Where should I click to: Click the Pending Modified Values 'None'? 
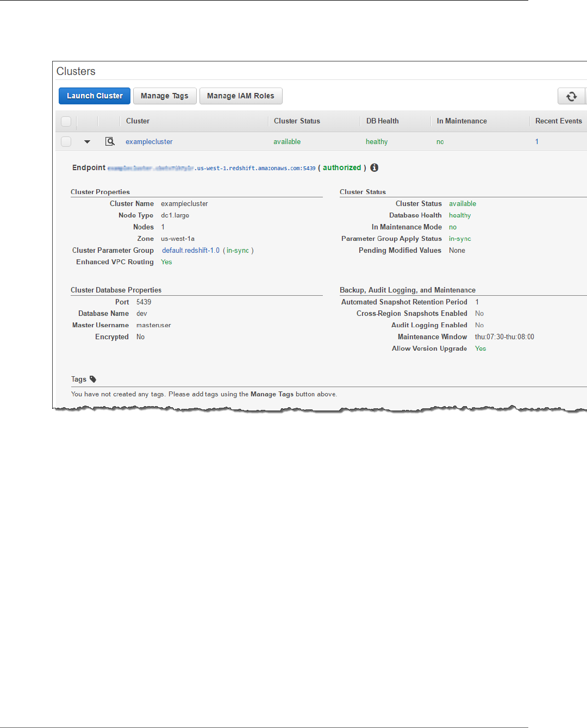457,251
